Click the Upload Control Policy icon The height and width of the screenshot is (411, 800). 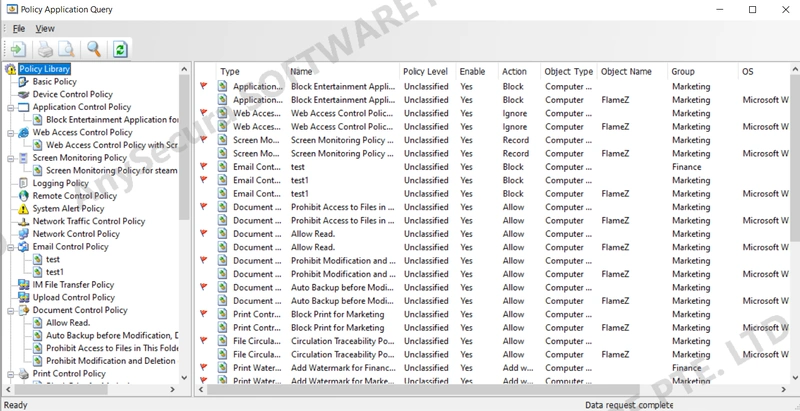click(23, 297)
